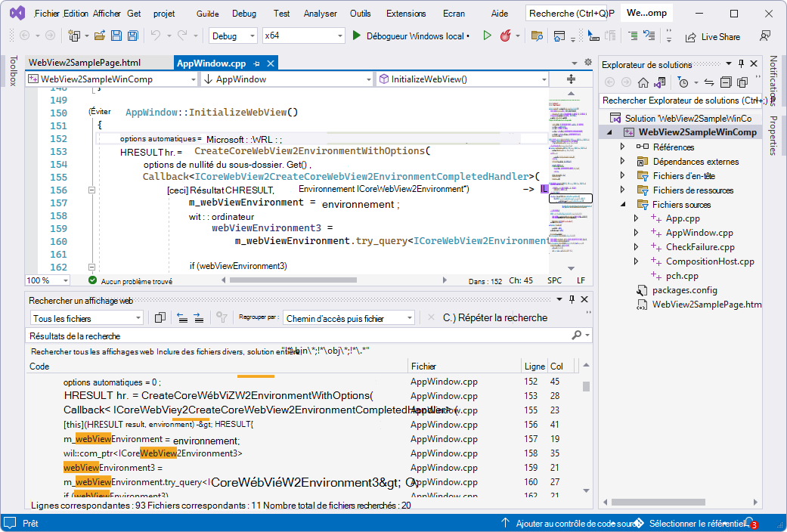
Task: Save all files icon
Action: click(132, 36)
